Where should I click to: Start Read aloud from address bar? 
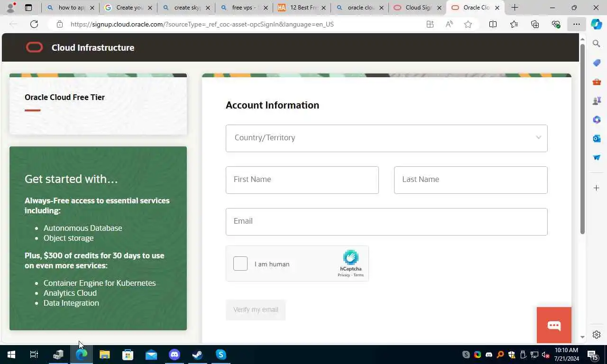click(449, 24)
